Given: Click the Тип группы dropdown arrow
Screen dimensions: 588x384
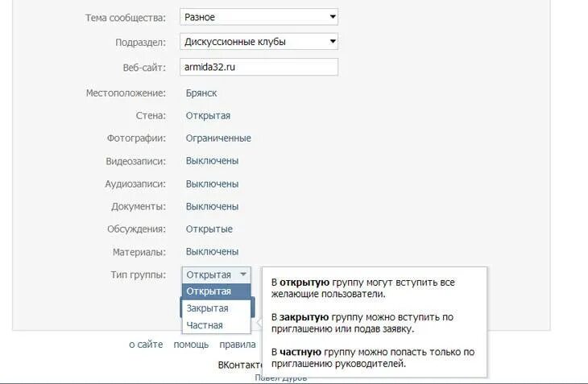Looking at the screenshot, I should click(243, 275).
